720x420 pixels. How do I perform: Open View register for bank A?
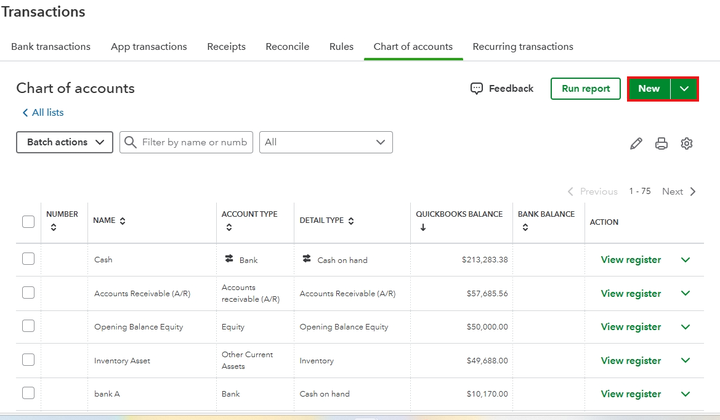[631, 394]
